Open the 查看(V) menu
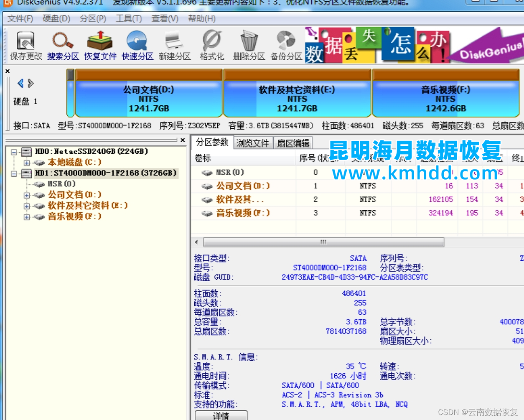Screen dimensions: 524x420 tap(165, 19)
